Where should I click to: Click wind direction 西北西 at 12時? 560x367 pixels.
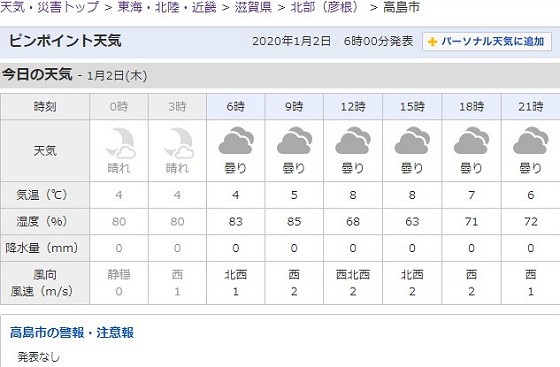pyautogui.click(x=353, y=275)
